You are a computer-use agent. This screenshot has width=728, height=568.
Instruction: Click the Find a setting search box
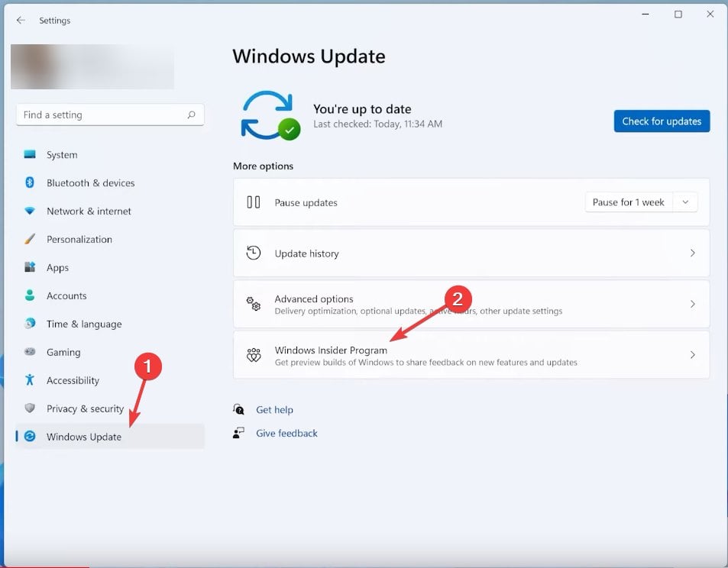[x=109, y=115]
